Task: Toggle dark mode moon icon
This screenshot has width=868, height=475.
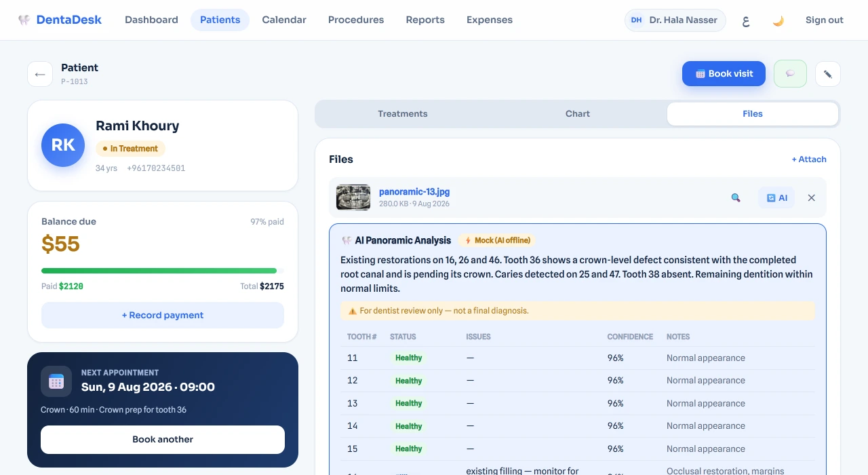Action: coord(778,20)
